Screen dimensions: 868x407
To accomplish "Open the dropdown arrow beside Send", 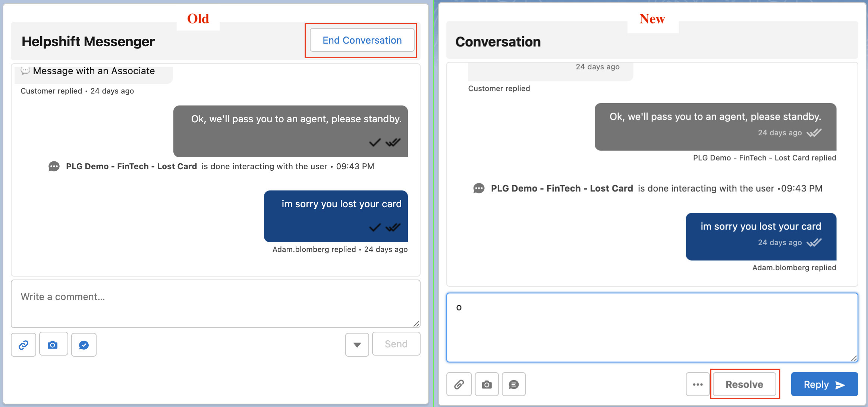I will click(357, 345).
